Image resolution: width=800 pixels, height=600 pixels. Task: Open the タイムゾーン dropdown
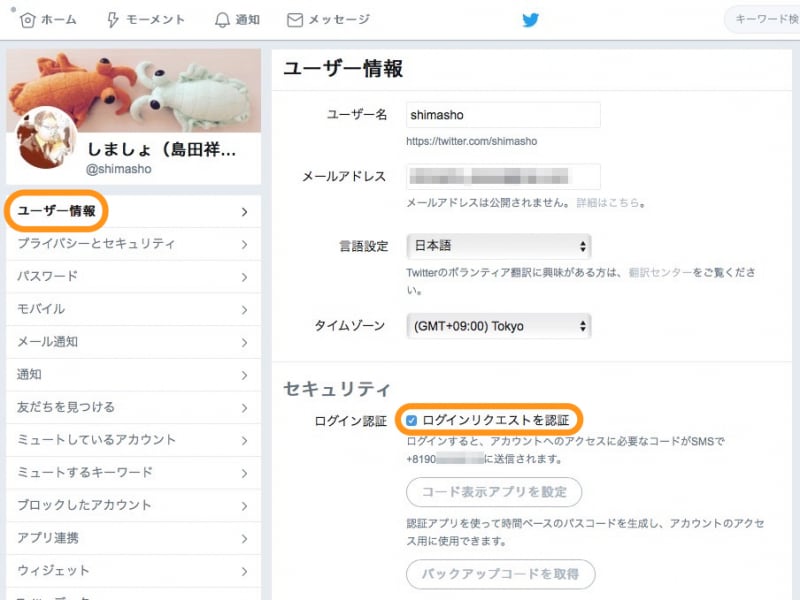(x=502, y=325)
